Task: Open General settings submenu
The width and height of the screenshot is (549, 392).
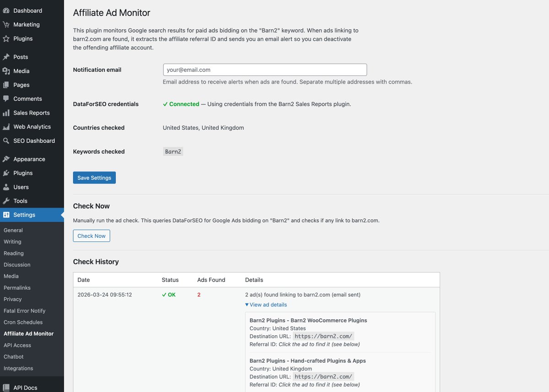Action: click(13, 230)
